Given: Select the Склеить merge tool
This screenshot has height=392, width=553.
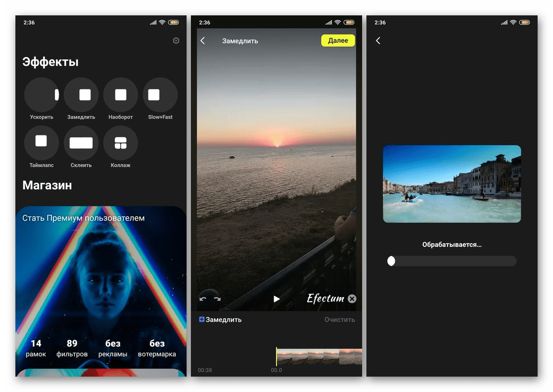Looking at the screenshot, I should click(81, 143).
